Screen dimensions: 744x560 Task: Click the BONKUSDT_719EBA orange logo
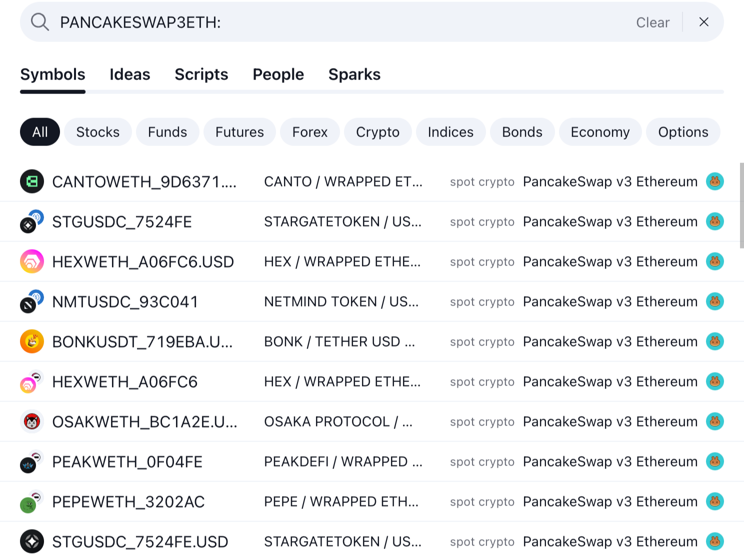pos(32,341)
